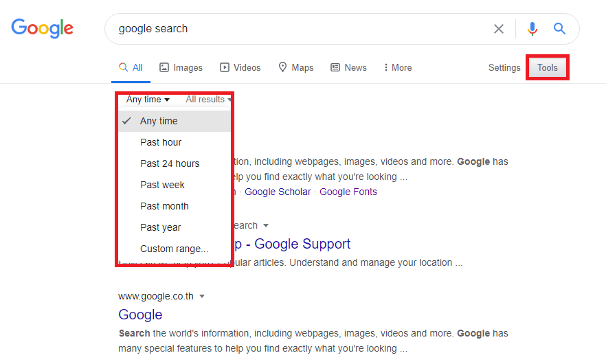Pick Custom range... option
Viewport: 606px width, 364px height.
tap(174, 249)
